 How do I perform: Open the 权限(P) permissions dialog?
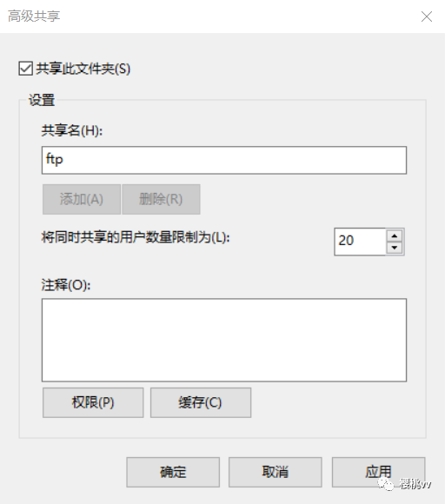point(93,402)
